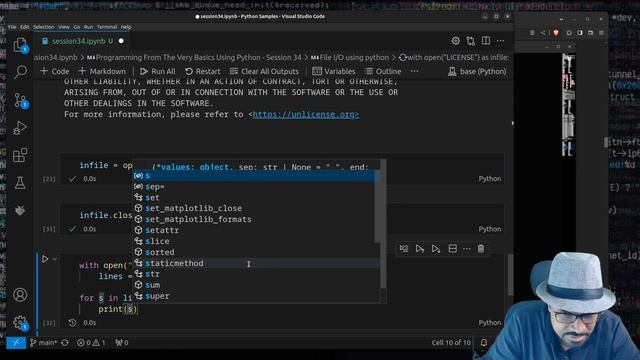
Task: Select 'sep=' autocomplete suggestion
Action: pos(256,187)
